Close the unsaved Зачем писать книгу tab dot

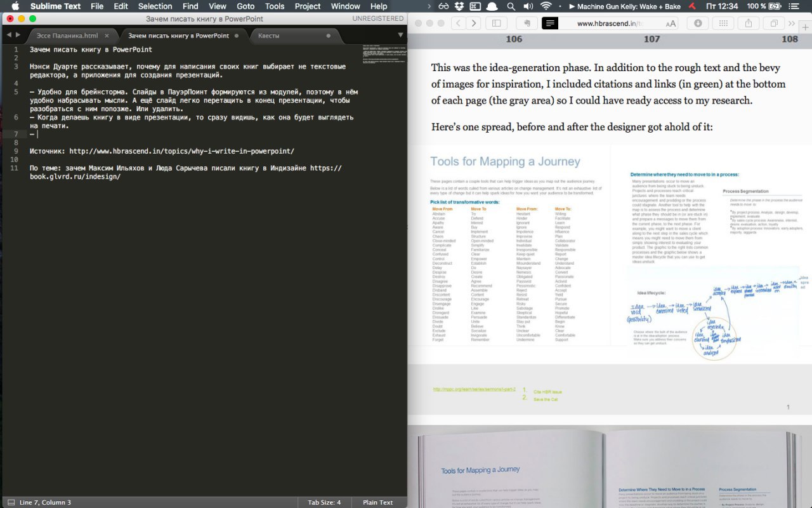point(237,36)
